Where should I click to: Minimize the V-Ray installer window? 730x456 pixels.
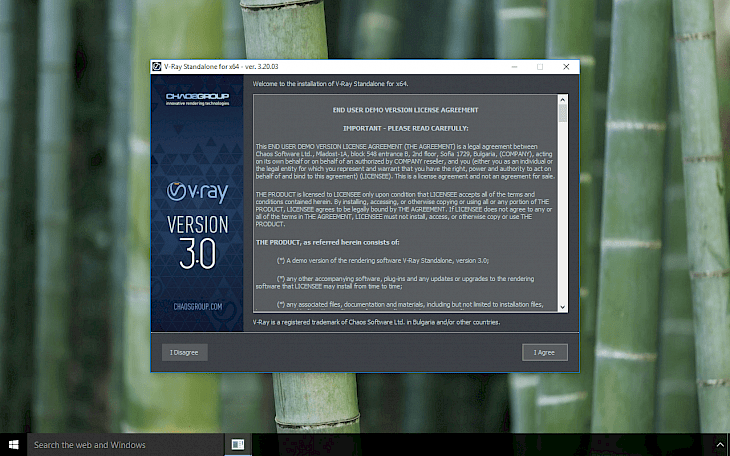coord(514,67)
